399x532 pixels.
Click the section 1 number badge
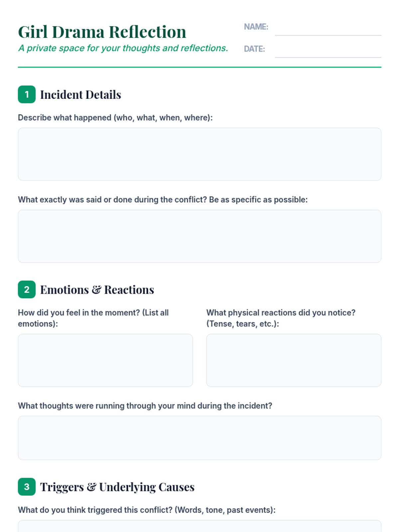pos(27,94)
